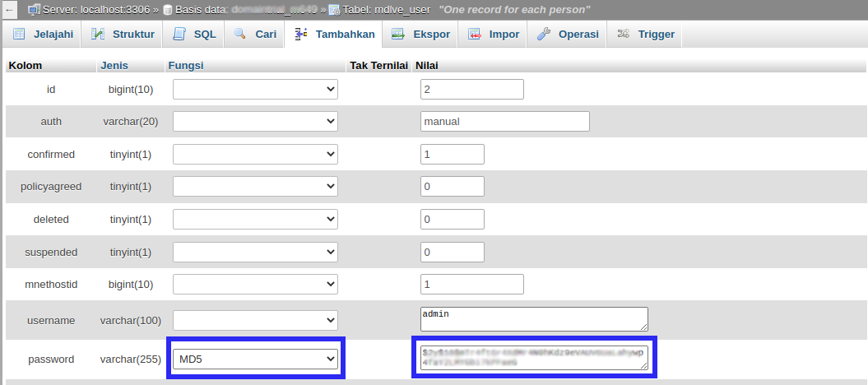Open the MD5 function dropdown for password
Screen dimensions: 868x385
255,359
